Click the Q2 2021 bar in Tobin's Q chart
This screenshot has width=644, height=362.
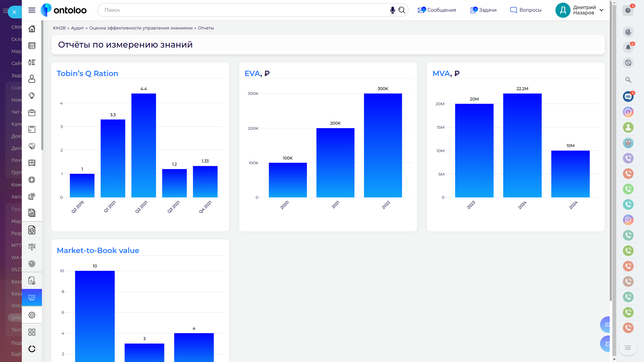144,145
